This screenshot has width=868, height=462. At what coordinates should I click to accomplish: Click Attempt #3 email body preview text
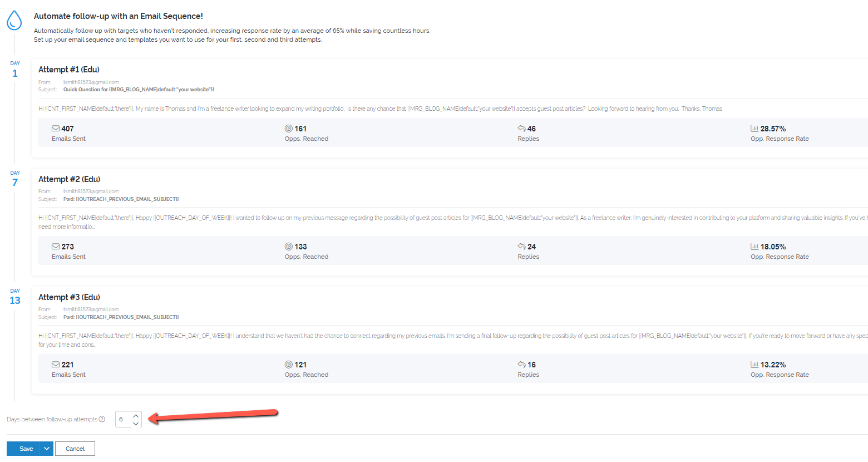tap(453, 340)
